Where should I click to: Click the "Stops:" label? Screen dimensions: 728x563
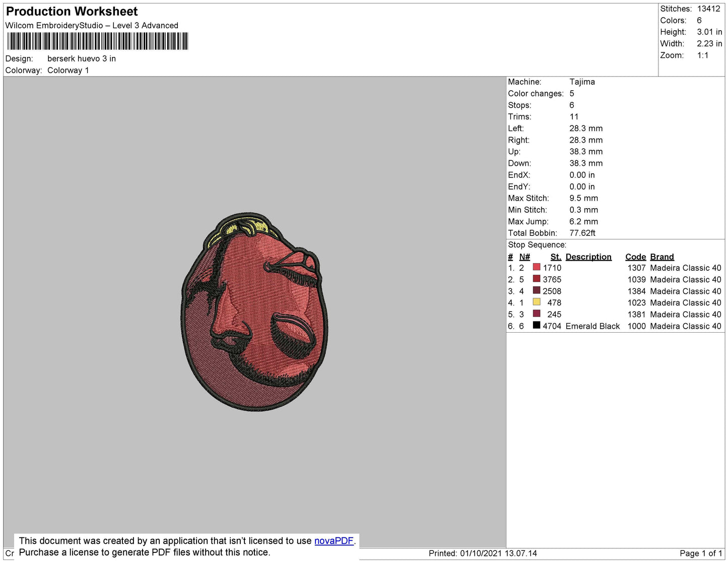[519, 105]
